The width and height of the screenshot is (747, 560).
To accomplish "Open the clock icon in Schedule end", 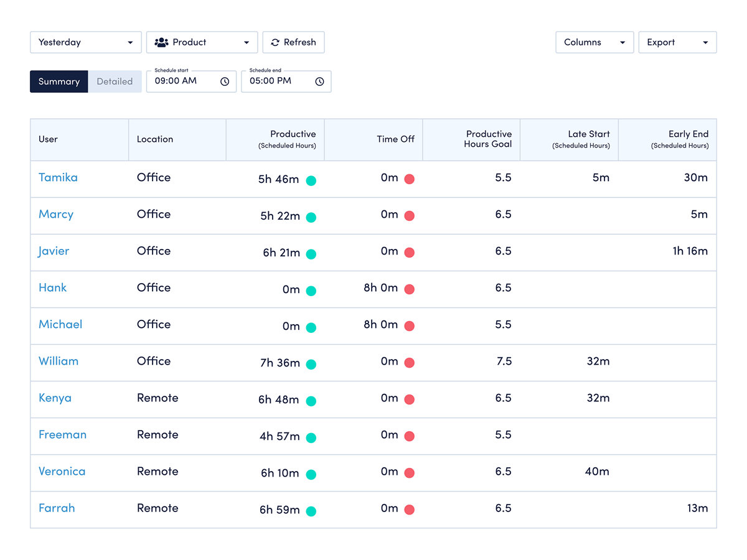I will 319,82.
